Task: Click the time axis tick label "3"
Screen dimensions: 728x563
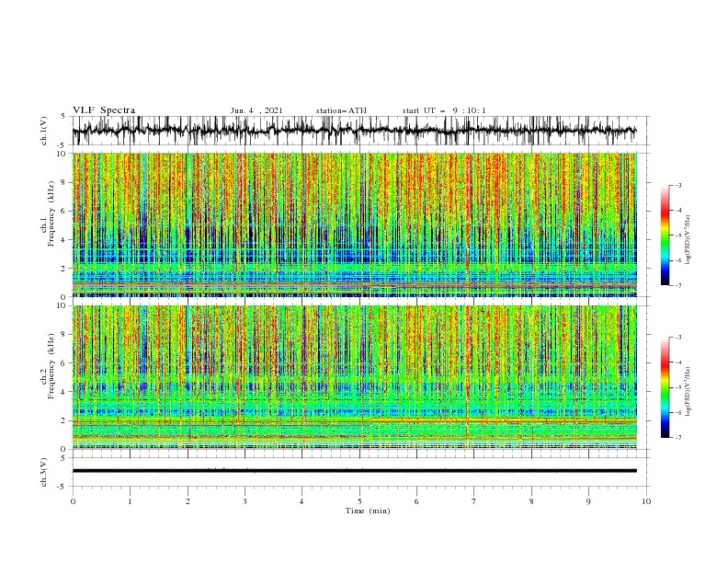Action: click(x=245, y=501)
